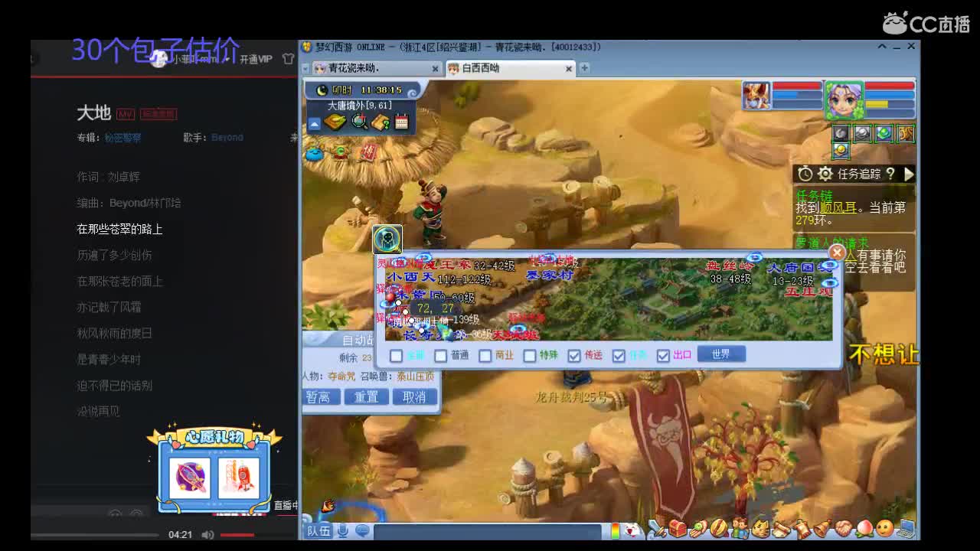This screenshot has height=551, width=980.
Task: Open the chat bubble icon in chat bar
Action: (x=362, y=530)
